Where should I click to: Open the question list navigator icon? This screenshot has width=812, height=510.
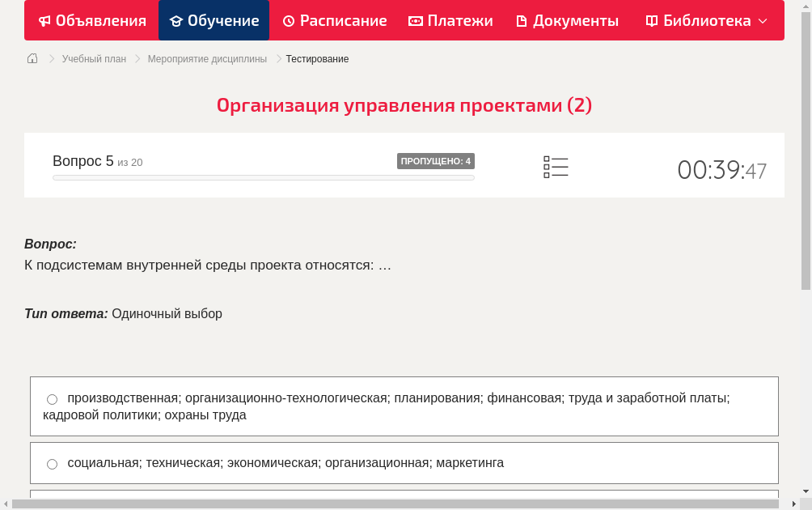[x=556, y=167]
